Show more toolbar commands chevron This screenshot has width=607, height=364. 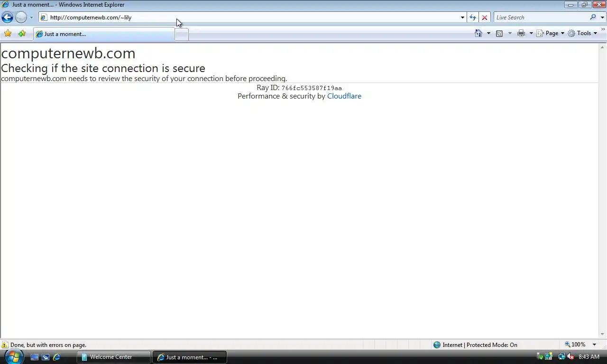pos(603,30)
